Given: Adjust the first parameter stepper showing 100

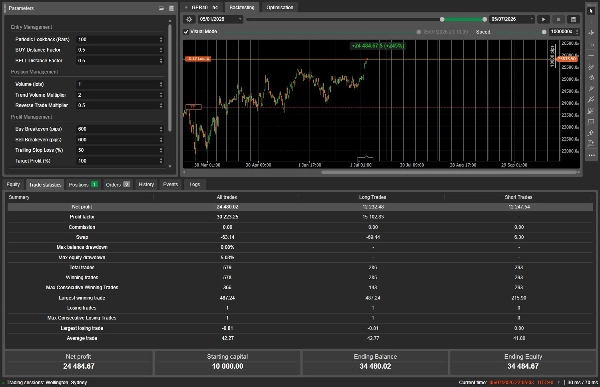Looking at the screenshot, I should coord(161,39).
